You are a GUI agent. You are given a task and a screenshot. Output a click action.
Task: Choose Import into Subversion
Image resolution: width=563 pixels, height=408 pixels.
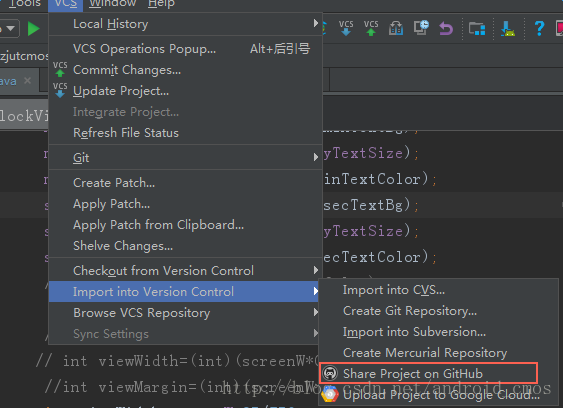pos(438,332)
